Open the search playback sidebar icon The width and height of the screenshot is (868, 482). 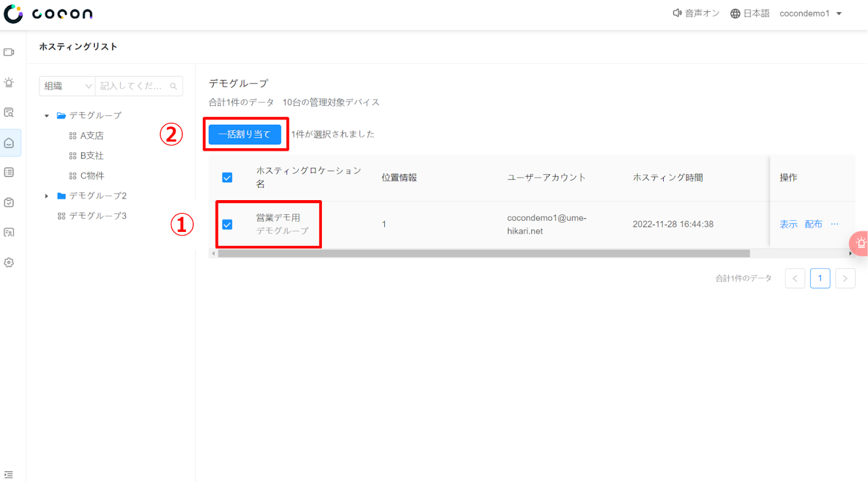[x=9, y=112]
